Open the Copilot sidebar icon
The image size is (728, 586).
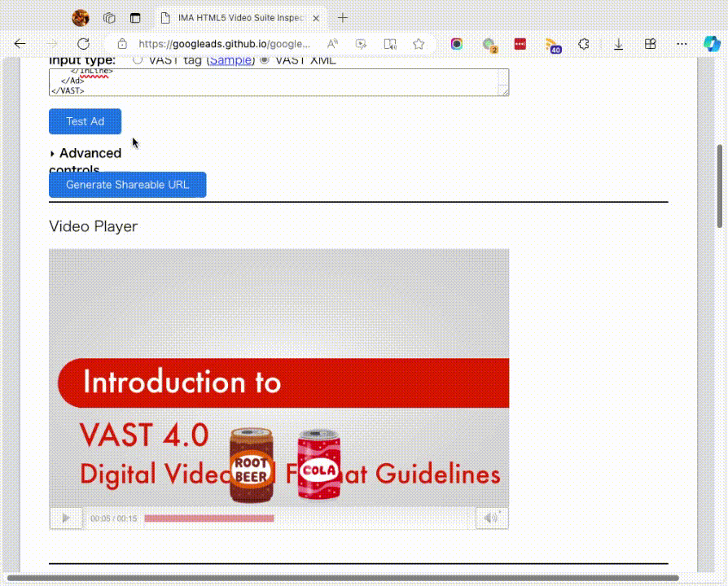(x=712, y=44)
